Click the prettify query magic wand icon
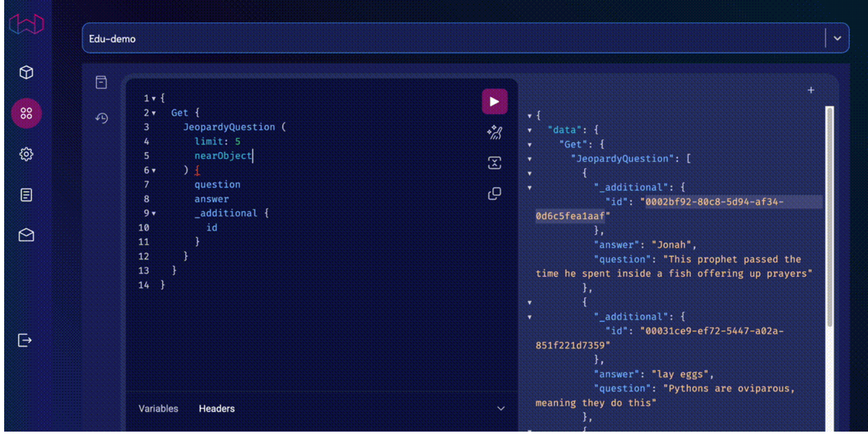This screenshot has height=434, width=868. tap(495, 133)
